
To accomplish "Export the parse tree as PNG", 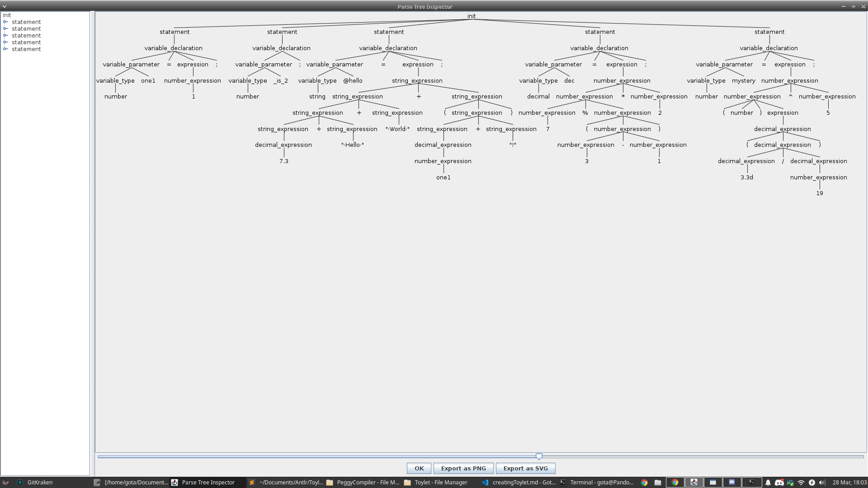I will coord(463,468).
